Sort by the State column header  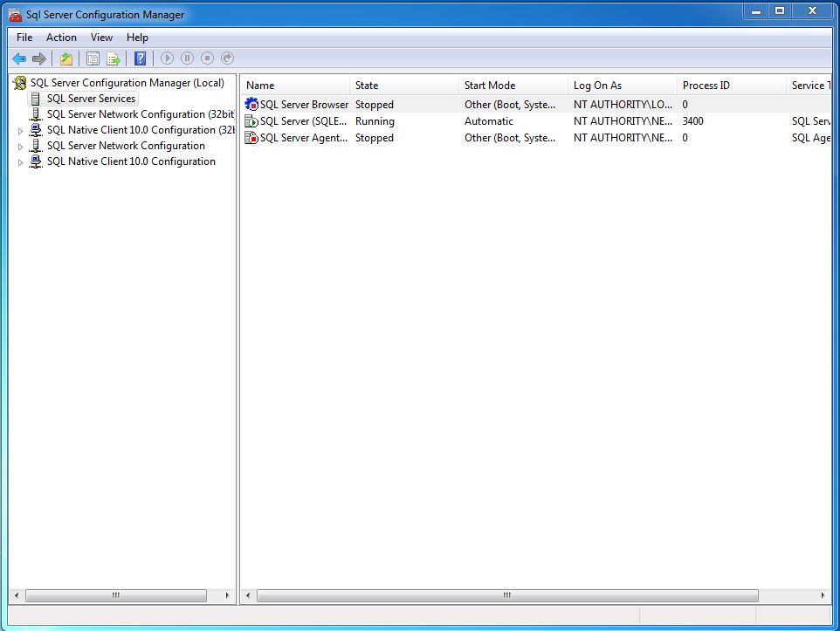point(404,86)
